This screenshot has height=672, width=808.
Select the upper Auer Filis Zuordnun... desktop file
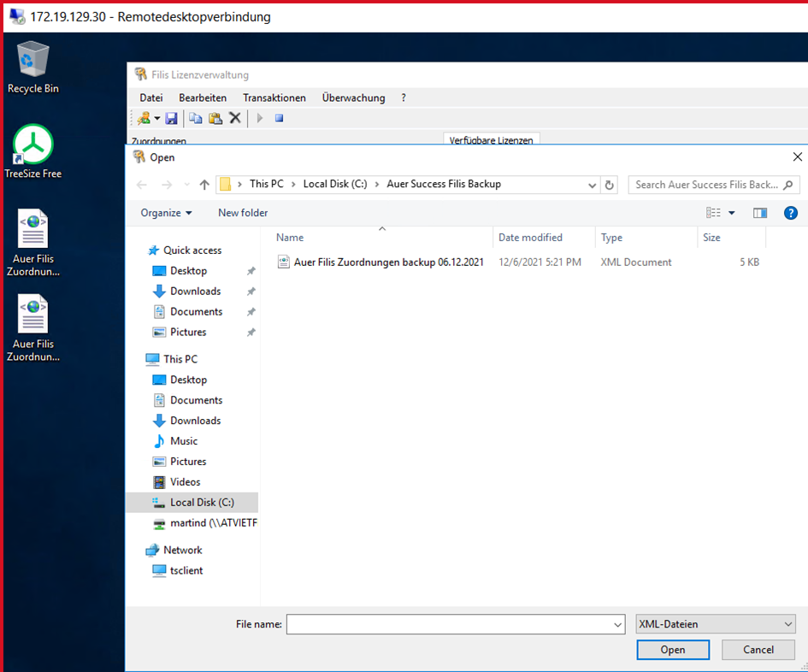[x=33, y=242]
